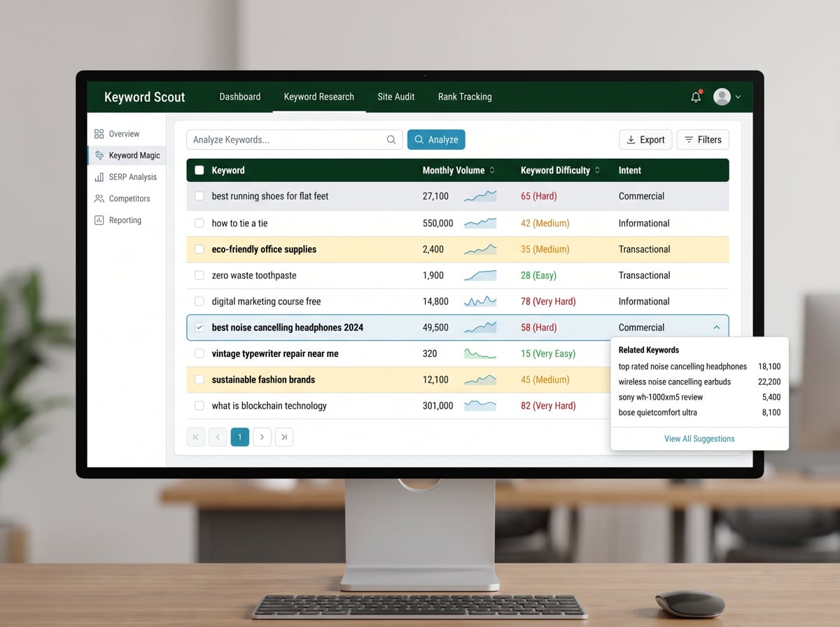840x627 pixels.
Task: View trend sparkline for vintage typewriter repair
Action: point(480,353)
